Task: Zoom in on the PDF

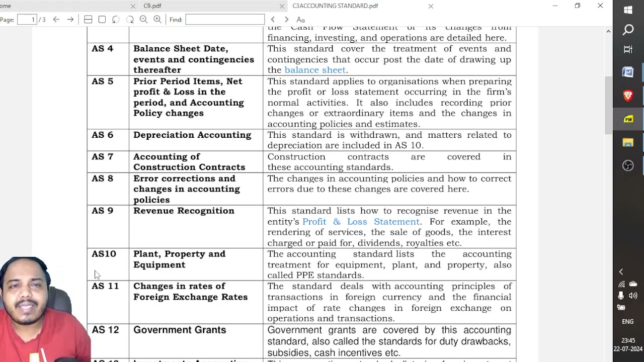Action: (x=157, y=20)
